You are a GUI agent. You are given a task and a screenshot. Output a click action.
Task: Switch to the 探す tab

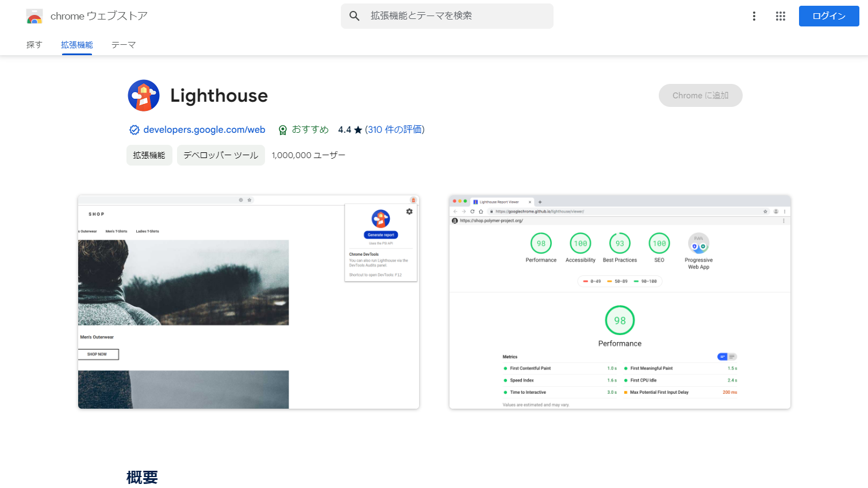click(x=34, y=45)
